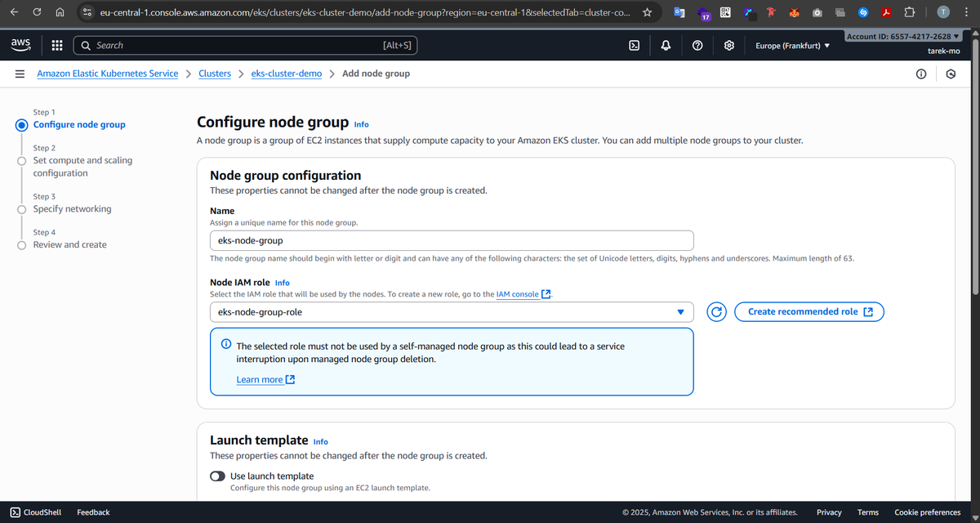Open the MetaMask fox extension

point(795,12)
